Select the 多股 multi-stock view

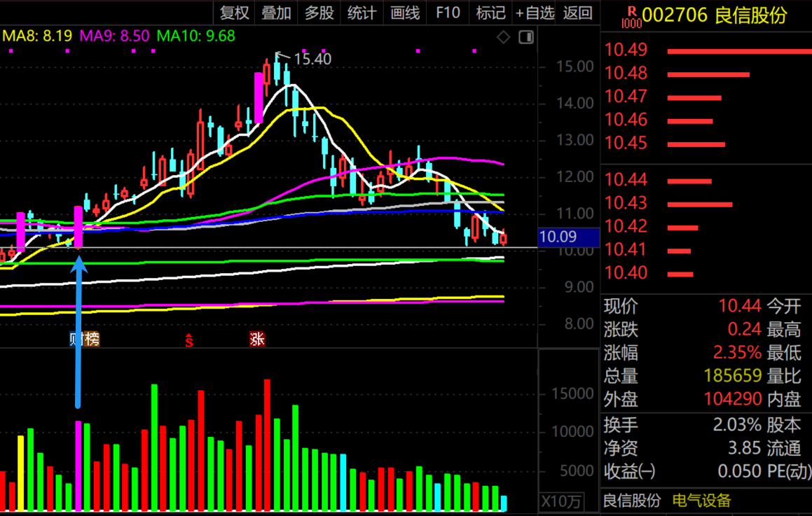pos(319,13)
